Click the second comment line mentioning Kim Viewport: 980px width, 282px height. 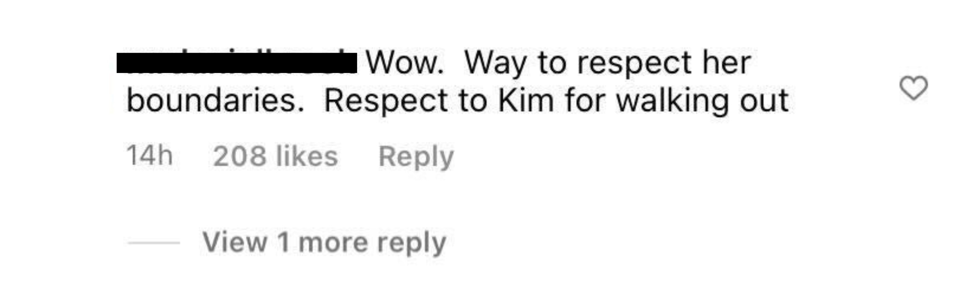pyautogui.click(x=458, y=101)
